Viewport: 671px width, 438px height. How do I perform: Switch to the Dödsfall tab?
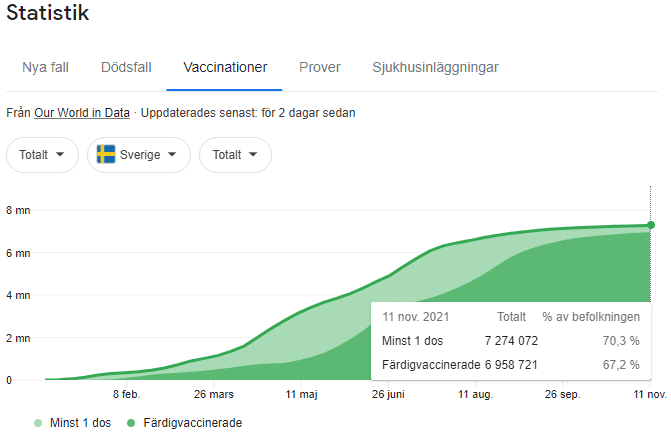[x=126, y=68]
